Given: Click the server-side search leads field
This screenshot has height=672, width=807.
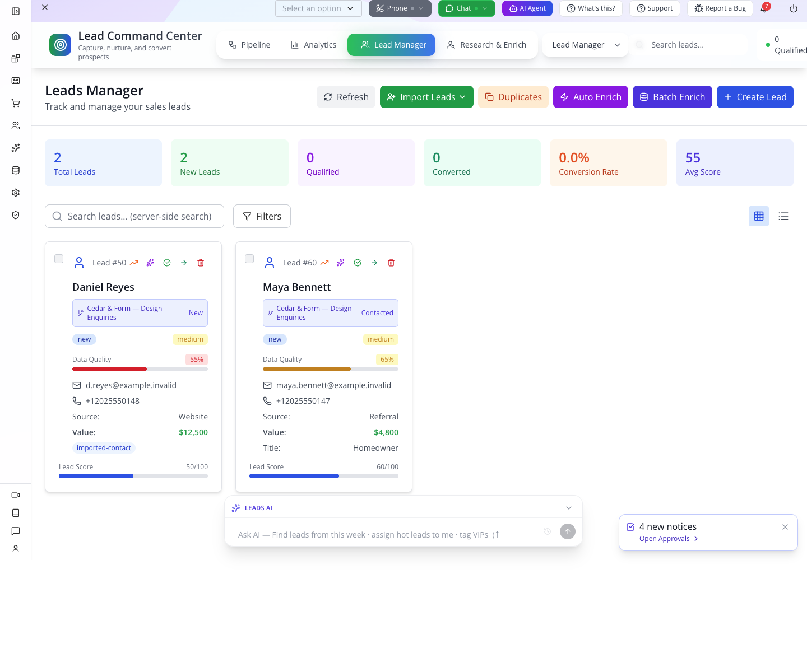Looking at the screenshot, I should [x=134, y=216].
